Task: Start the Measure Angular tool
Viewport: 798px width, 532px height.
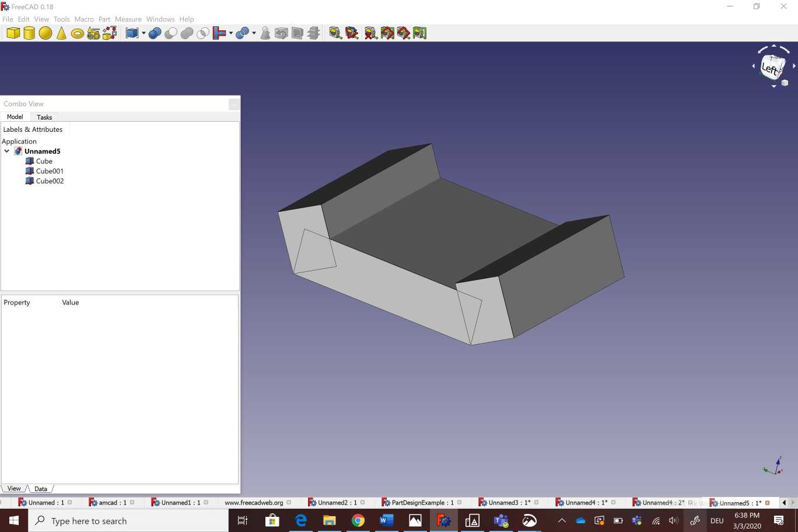Action: click(x=352, y=33)
